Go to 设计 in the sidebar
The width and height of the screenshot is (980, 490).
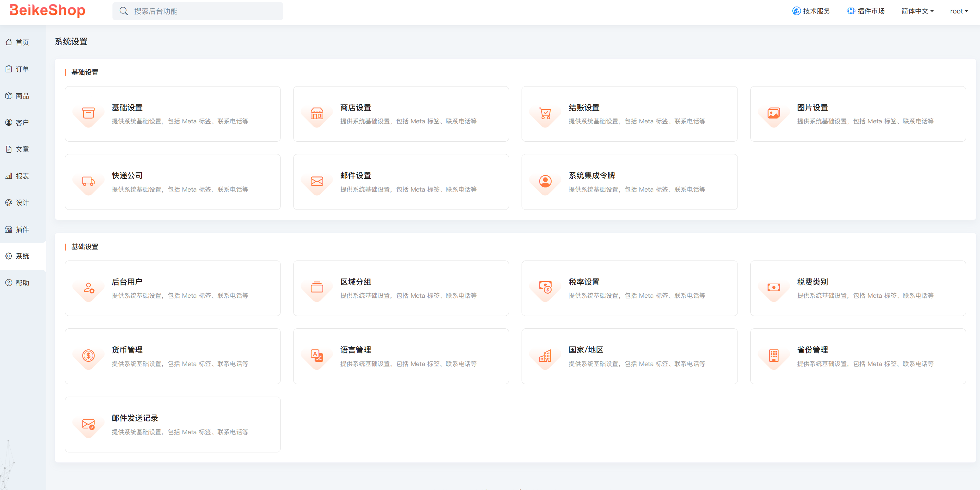22,203
